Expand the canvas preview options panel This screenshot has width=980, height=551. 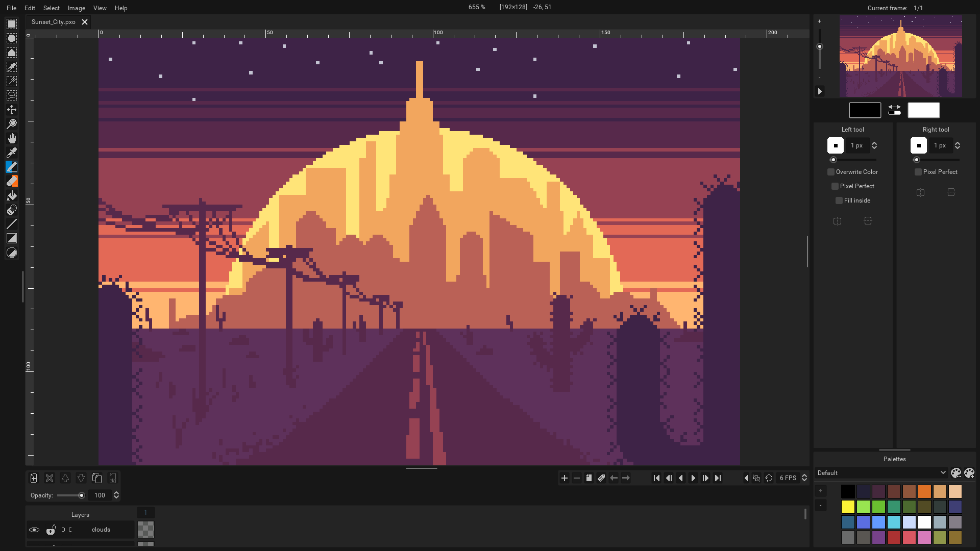pos(820,91)
